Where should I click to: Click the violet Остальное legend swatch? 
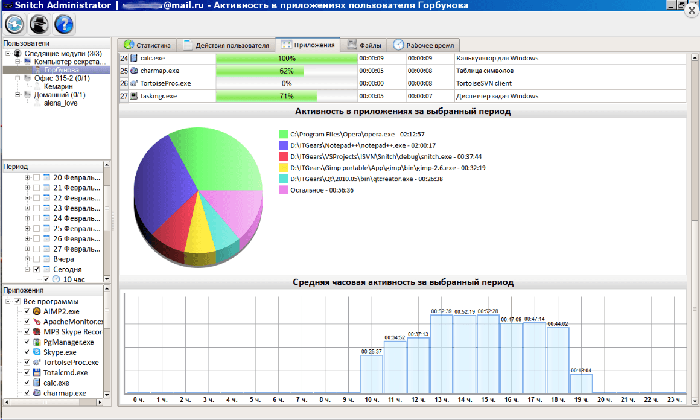coord(283,190)
